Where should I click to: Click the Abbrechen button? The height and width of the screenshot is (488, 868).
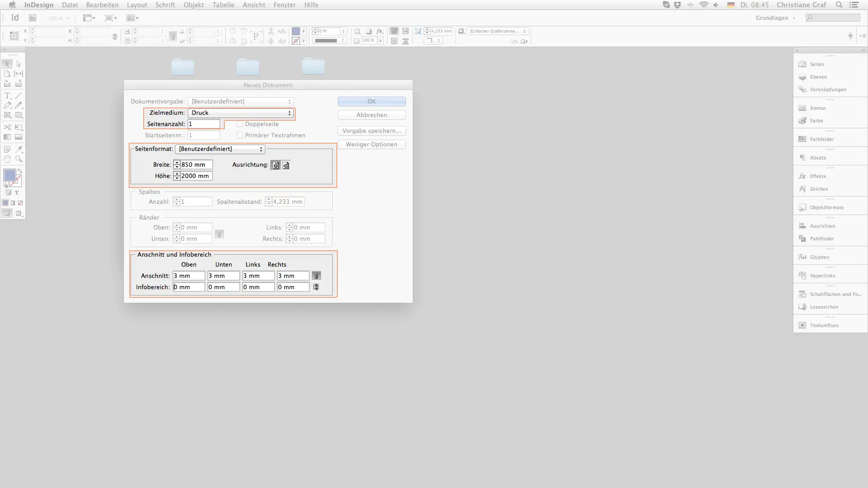(371, 115)
